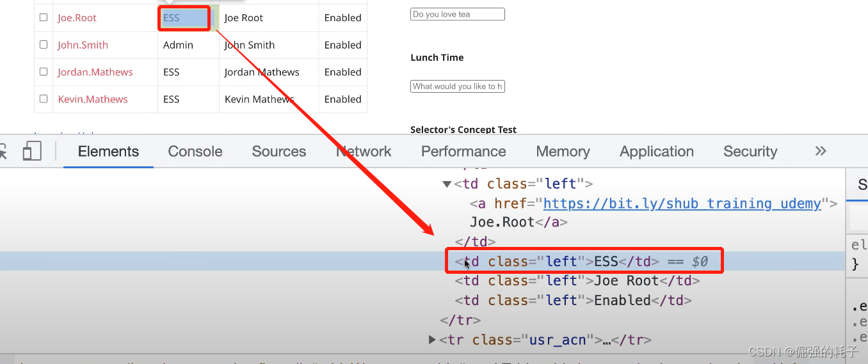
Task: Open the Console tab
Action: click(195, 152)
